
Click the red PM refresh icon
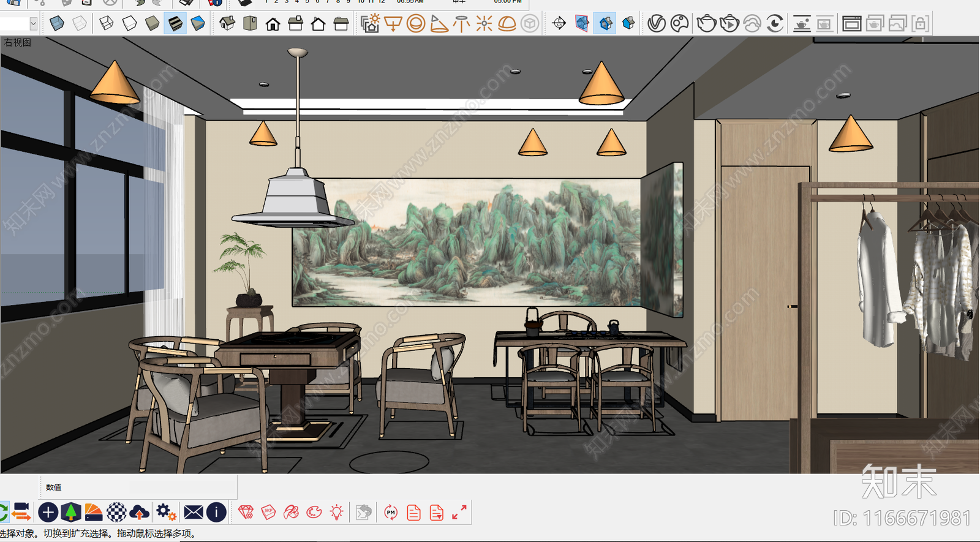click(391, 512)
